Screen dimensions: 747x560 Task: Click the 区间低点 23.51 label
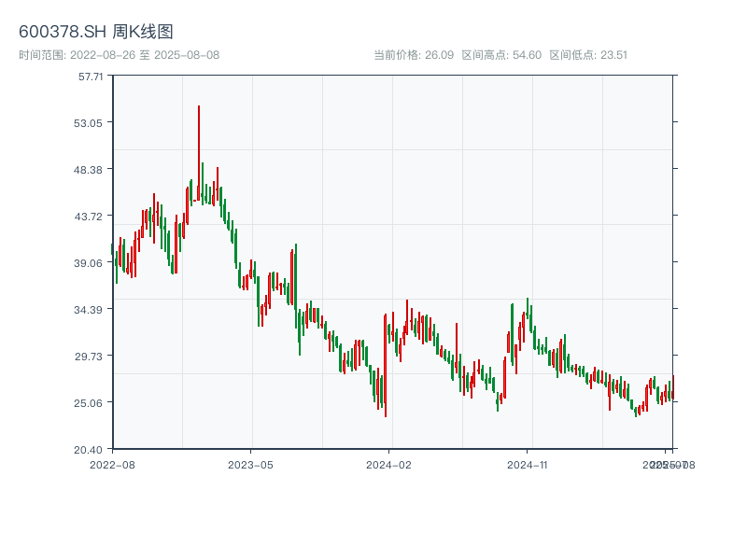click(x=588, y=55)
